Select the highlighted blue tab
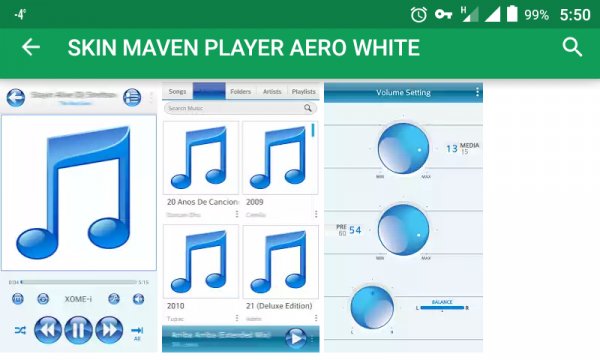The width and height of the screenshot is (600, 360). click(209, 91)
